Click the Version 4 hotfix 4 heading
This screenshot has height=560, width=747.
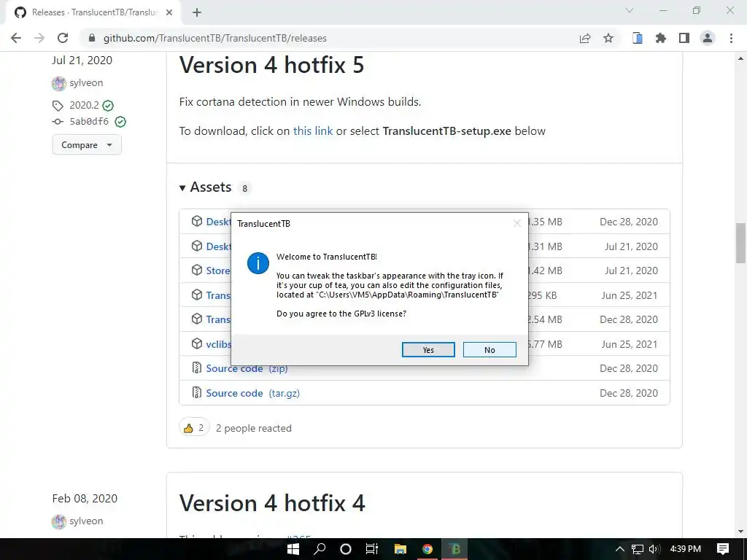point(272,503)
